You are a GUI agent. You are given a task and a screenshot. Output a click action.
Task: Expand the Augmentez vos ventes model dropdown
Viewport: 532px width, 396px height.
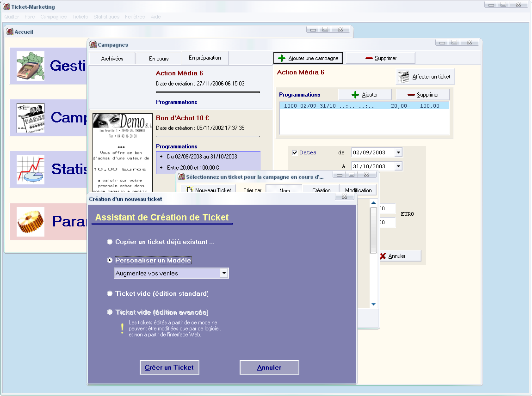(224, 273)
